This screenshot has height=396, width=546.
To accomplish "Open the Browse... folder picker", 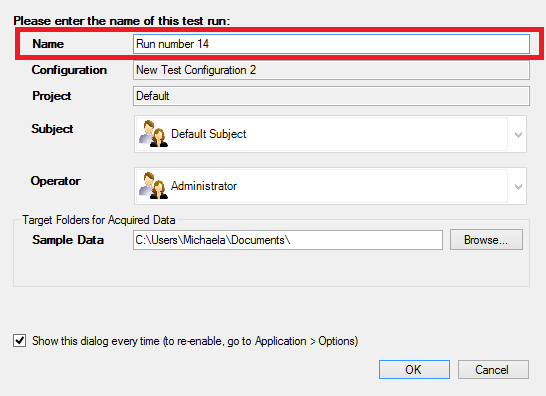I will pos(486,240).
